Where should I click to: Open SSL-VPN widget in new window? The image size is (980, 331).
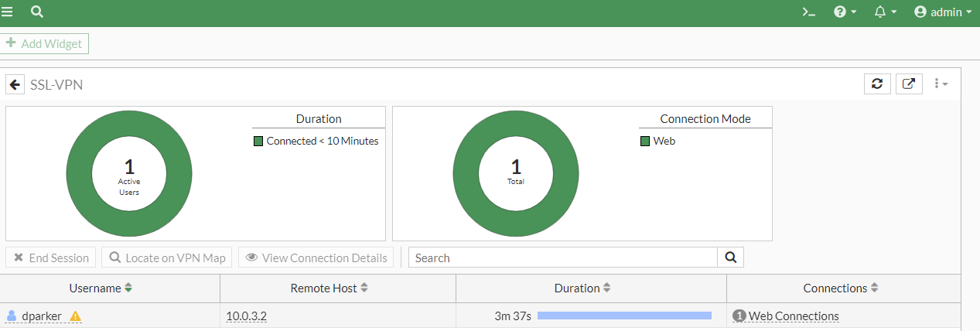pyautogui.click(x=909, y=84)
